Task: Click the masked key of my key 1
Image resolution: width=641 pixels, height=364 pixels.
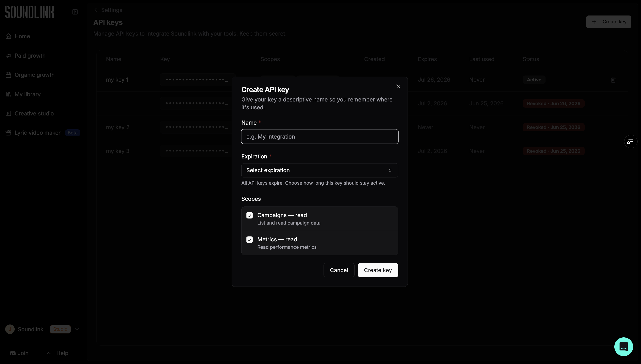Action: (197, 80)
